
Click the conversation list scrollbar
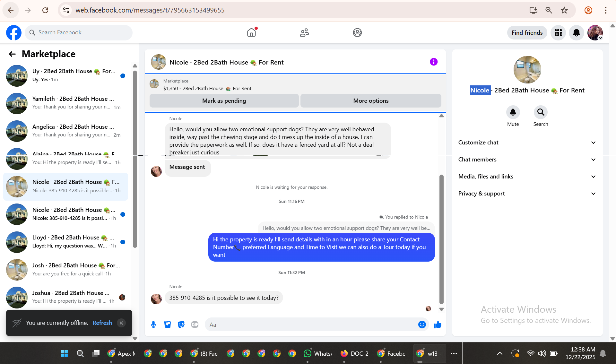click(135, 159)
